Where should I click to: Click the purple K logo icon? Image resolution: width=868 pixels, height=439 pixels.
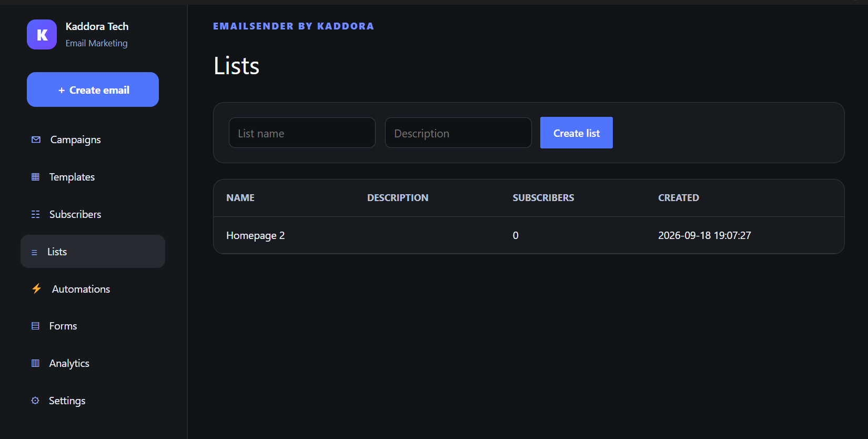click(42, 35)
